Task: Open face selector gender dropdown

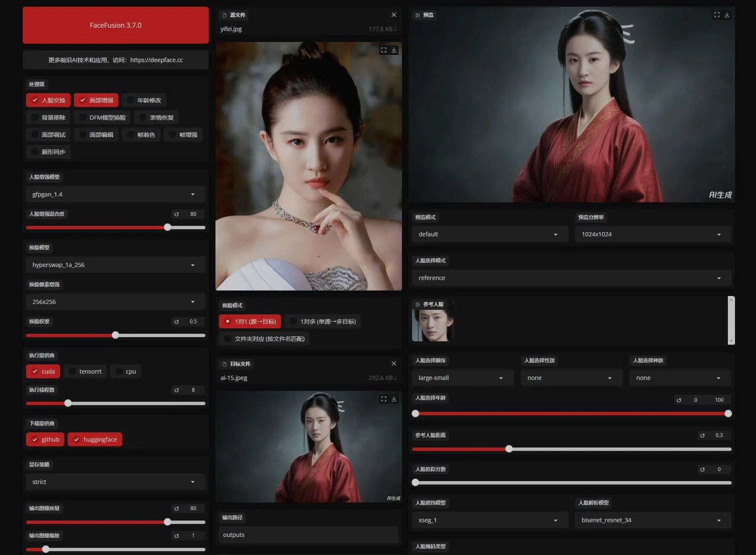Action: [571, 378]
